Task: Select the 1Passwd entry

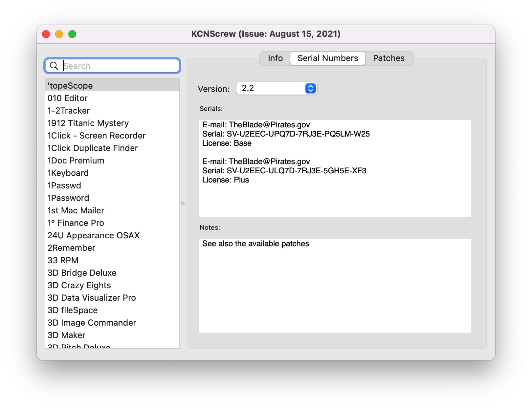Action: click(x=112, y=185)
